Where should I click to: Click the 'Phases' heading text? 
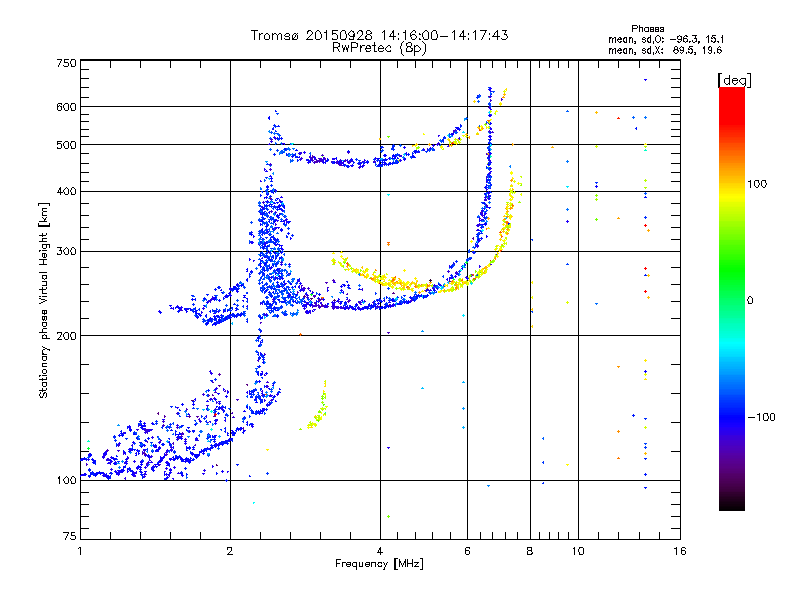tap(647, 29)
